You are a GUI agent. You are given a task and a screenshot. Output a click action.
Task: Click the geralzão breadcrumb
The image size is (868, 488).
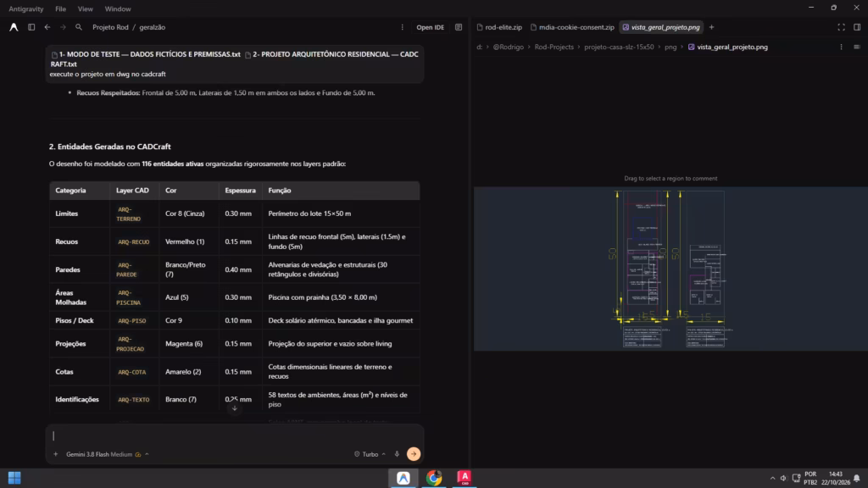click(153, 27)
